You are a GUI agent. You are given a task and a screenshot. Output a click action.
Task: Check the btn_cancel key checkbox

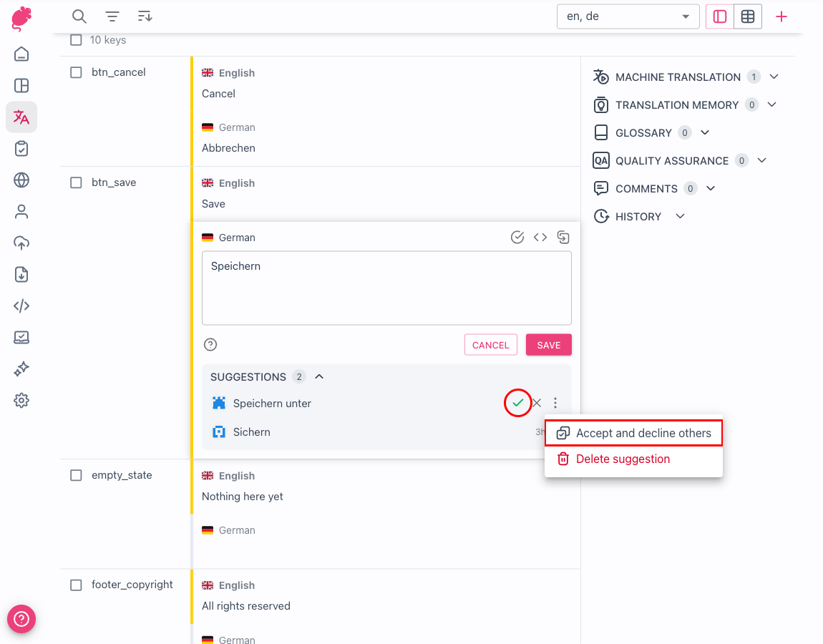click(x=76, y=72)
